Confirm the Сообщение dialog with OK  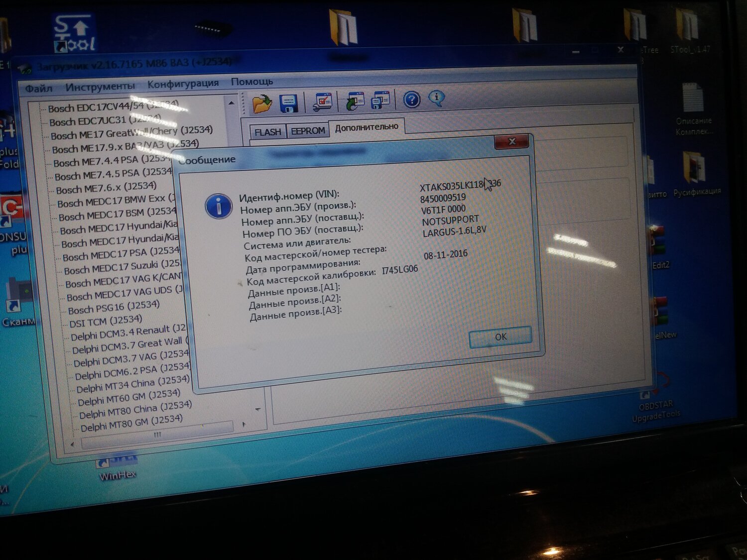click(x=500, y=337)
